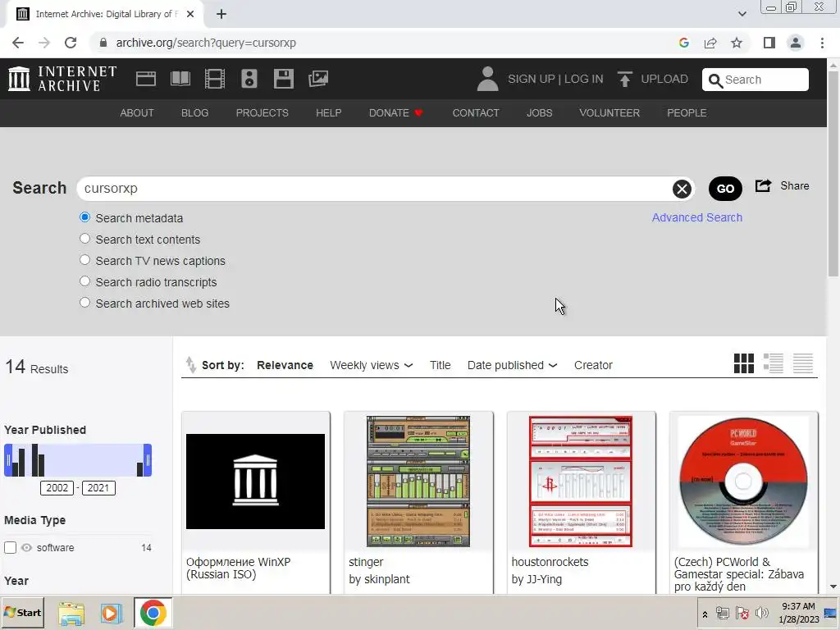
Task: Click the Upload arrow icon
Action: (624, 79)
